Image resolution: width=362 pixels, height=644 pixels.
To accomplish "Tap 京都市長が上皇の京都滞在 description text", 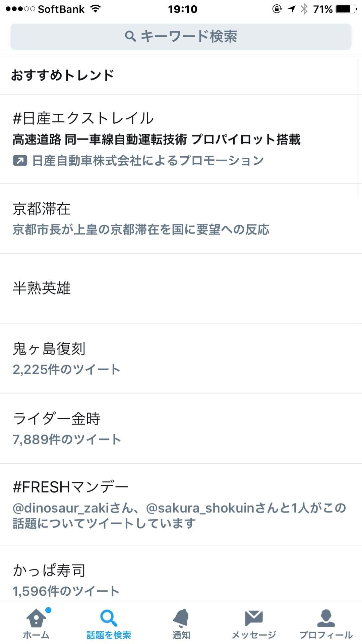I will point(141,230).
